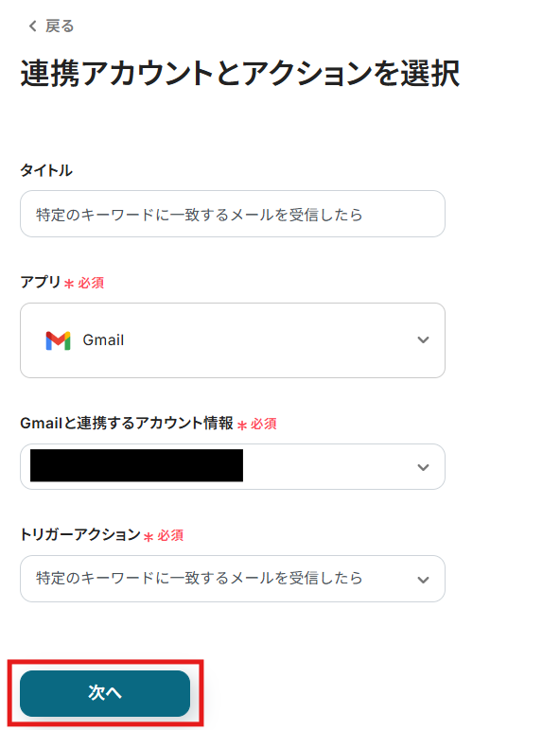Open the blacked-out linked account field
The height and width of the screenshot is (730, 560).
point(233,466)
